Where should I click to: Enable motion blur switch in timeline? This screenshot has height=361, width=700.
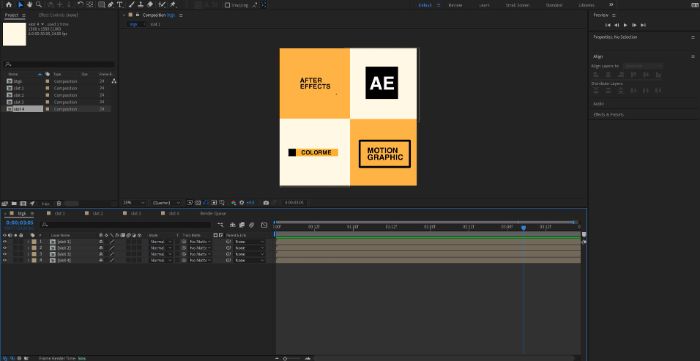pyautogui.click(x=251, y=225)
